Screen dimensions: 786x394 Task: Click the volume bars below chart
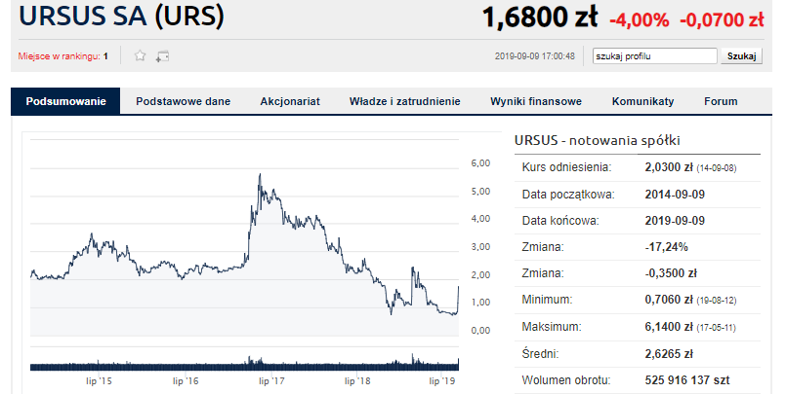[245, 363]
